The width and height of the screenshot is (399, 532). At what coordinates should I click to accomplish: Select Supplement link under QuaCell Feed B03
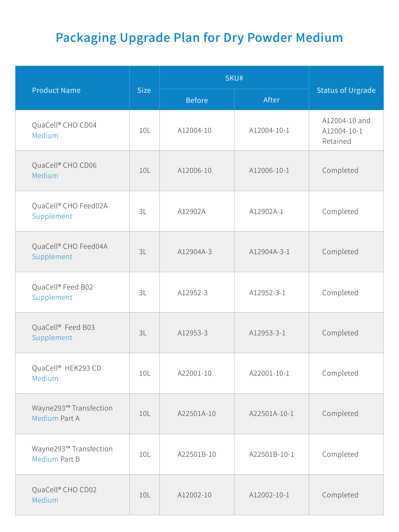coord(52,338)
